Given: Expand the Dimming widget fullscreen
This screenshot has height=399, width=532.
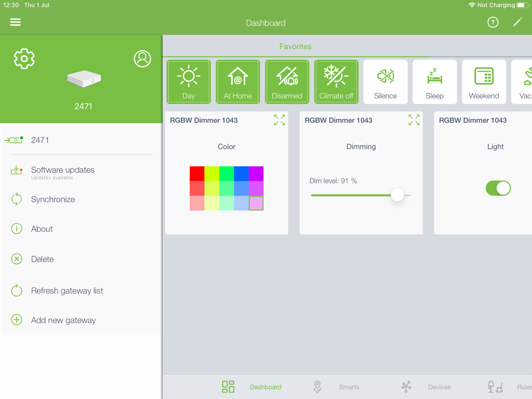Looking at the screenshot, I should tap(414, 120).
